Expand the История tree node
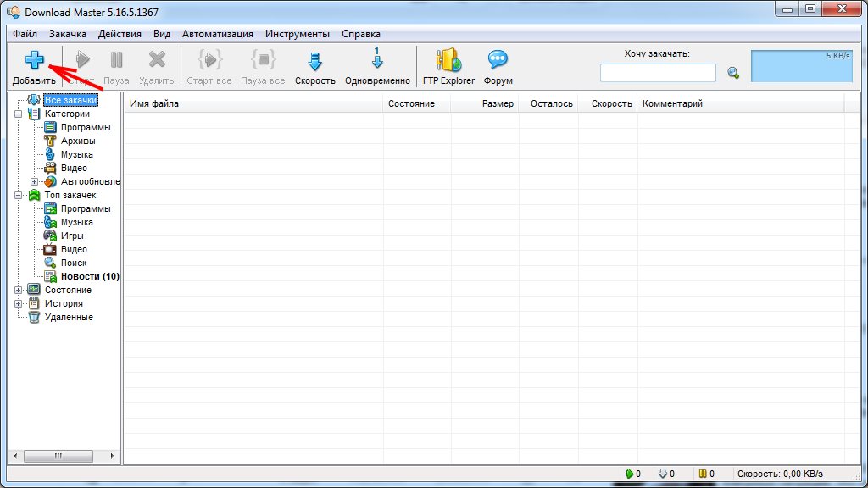The image size is (868, 488). click(19, 304)
